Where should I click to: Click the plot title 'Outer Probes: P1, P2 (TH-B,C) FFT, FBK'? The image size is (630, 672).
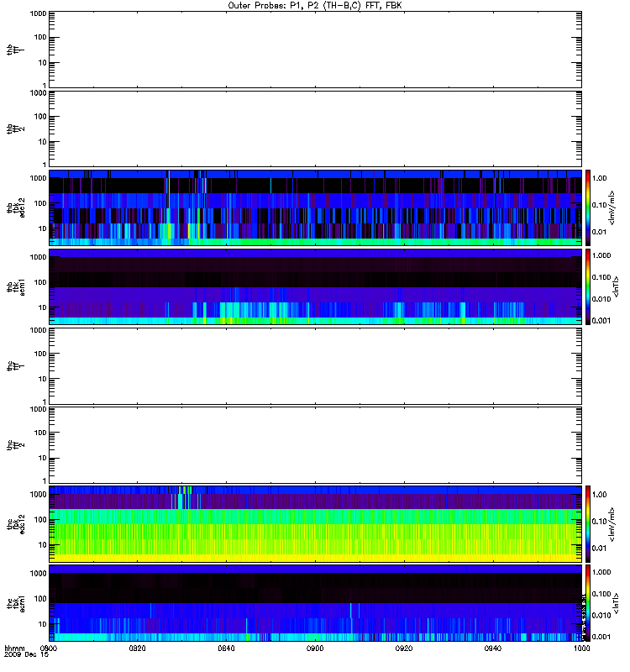coord(315,6)
